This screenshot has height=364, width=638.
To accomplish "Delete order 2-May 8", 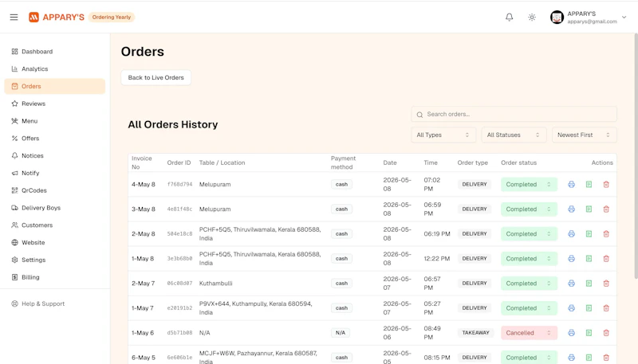I will pyautogui.click(x=606, y=234).
